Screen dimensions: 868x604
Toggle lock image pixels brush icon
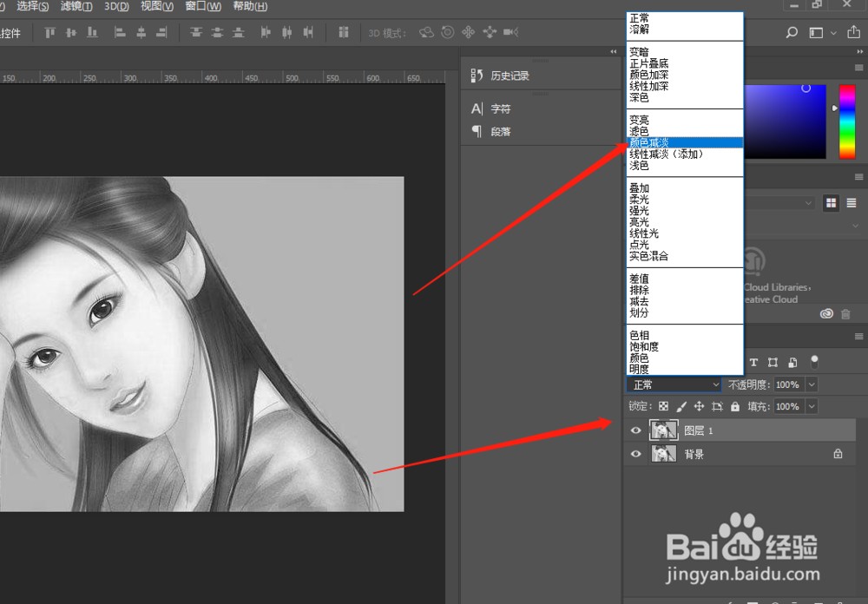point(681,406)
